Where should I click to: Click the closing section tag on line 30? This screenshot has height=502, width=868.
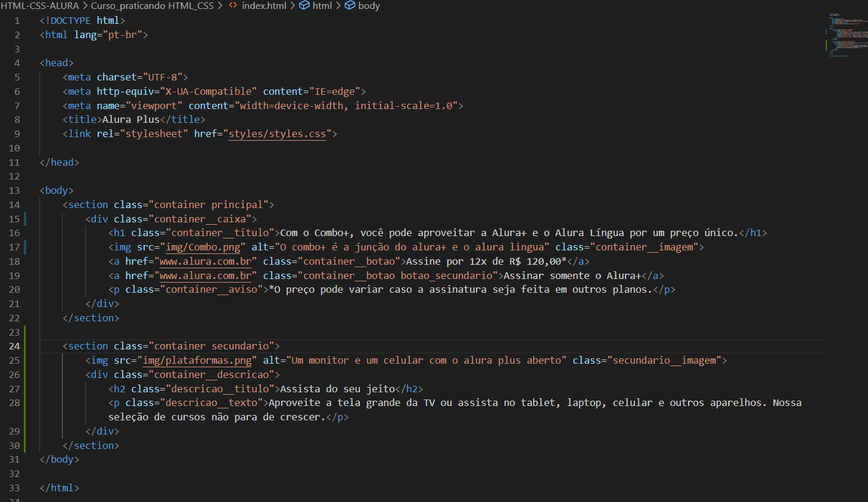coord(91,446)
